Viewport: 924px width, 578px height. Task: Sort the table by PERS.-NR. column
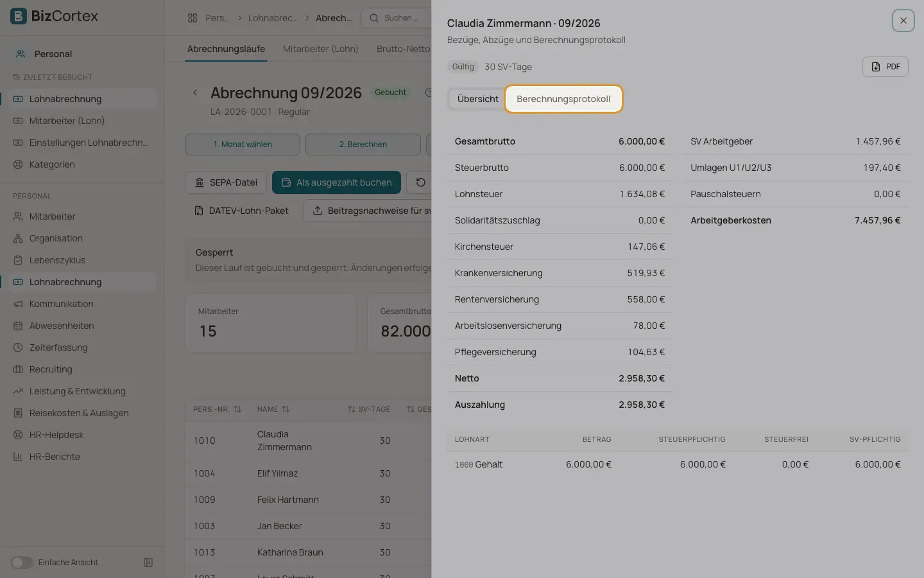tap(217, 409)
